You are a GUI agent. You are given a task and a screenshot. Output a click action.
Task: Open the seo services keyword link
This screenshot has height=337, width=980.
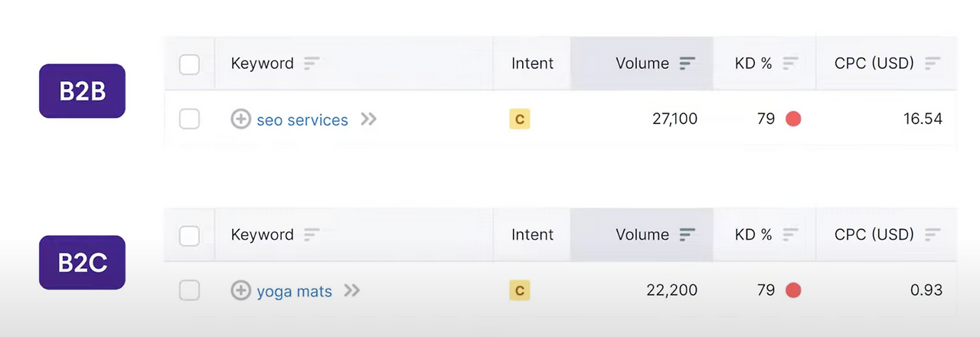(302, 120)
